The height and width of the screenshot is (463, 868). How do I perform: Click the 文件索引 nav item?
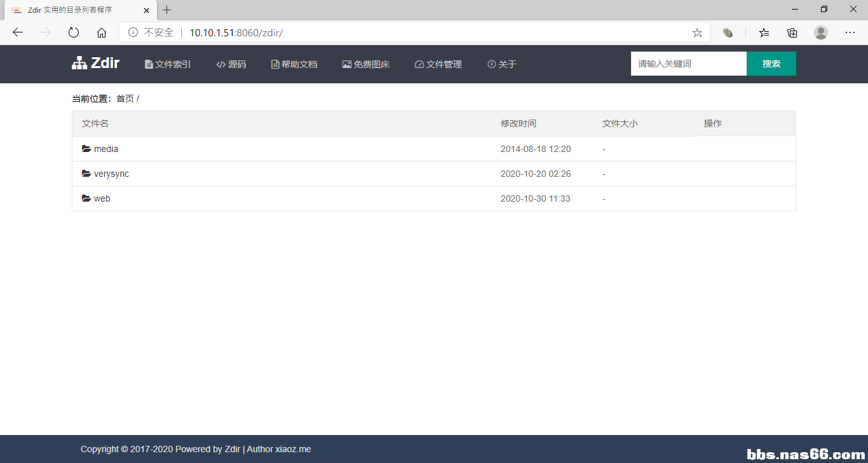click(x=168, y=64)
